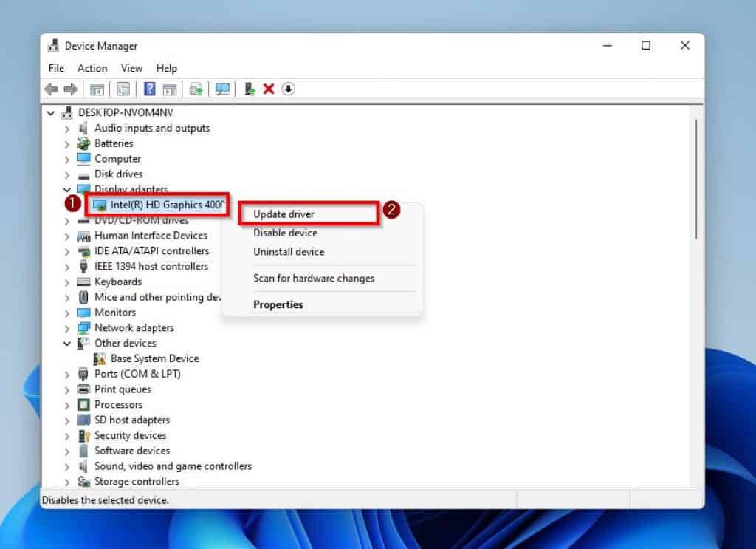Screen dimensions: 756x549
Task: Click the Disk drives category icon
Action: pos(83,175)
